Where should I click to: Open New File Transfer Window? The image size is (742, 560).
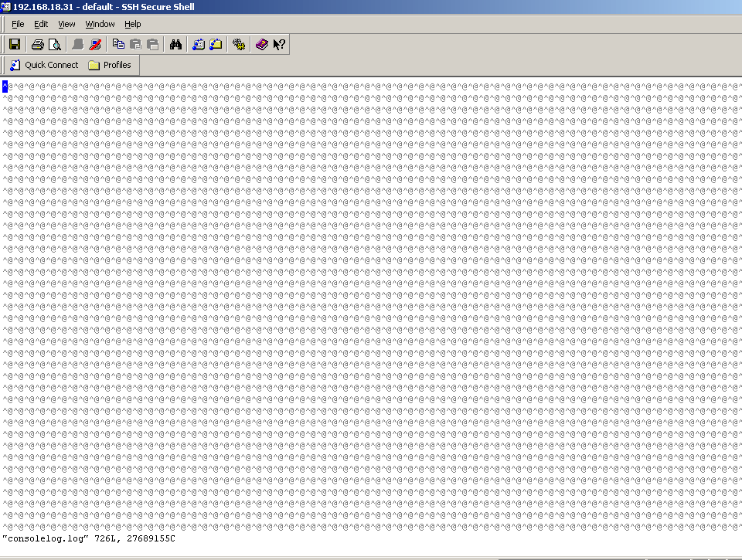point(216,45)
